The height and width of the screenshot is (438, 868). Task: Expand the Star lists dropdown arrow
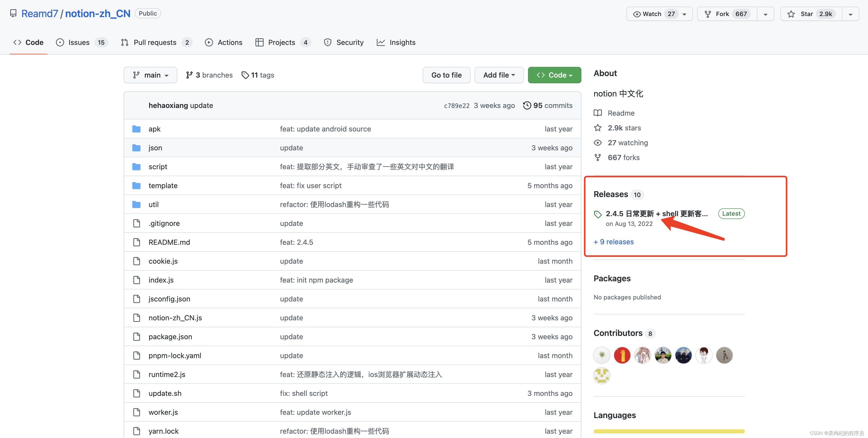pyautogui.click(x=850, y=14)
